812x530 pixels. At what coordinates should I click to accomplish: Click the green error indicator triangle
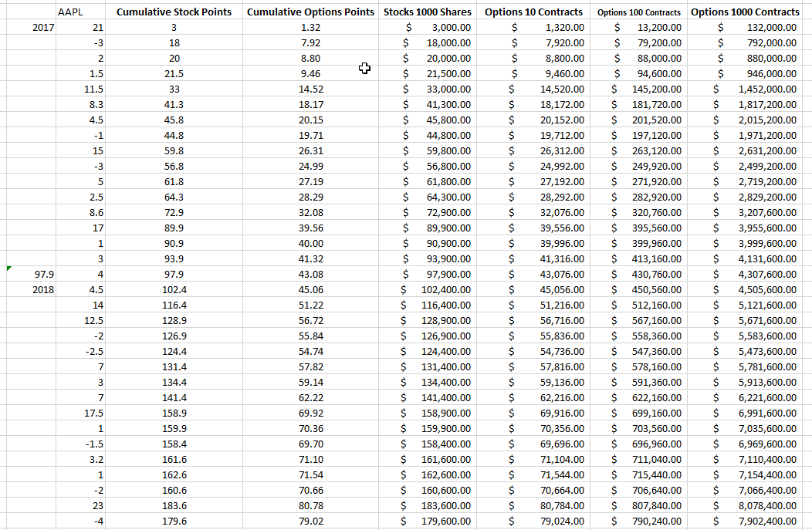pos(8,269)
